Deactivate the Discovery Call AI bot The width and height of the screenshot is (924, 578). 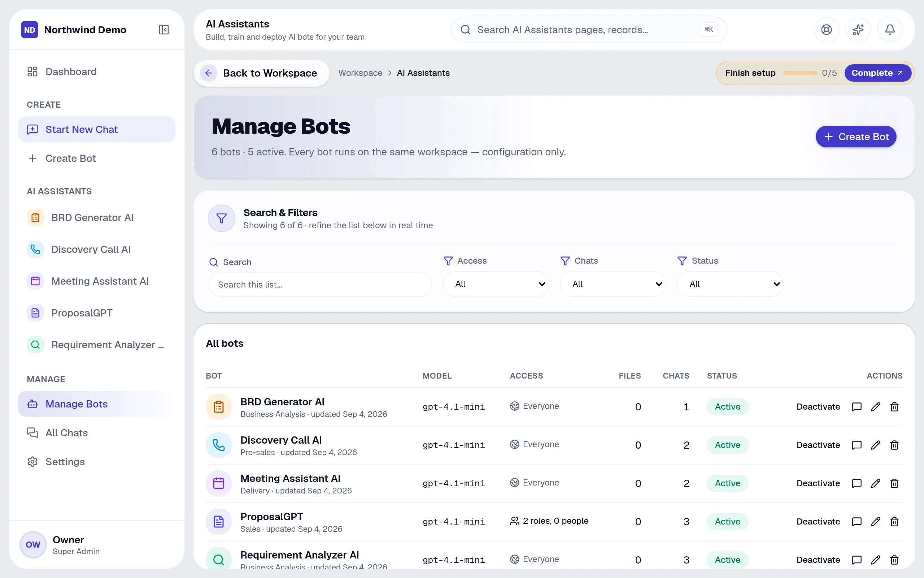(x=818, y=445)
